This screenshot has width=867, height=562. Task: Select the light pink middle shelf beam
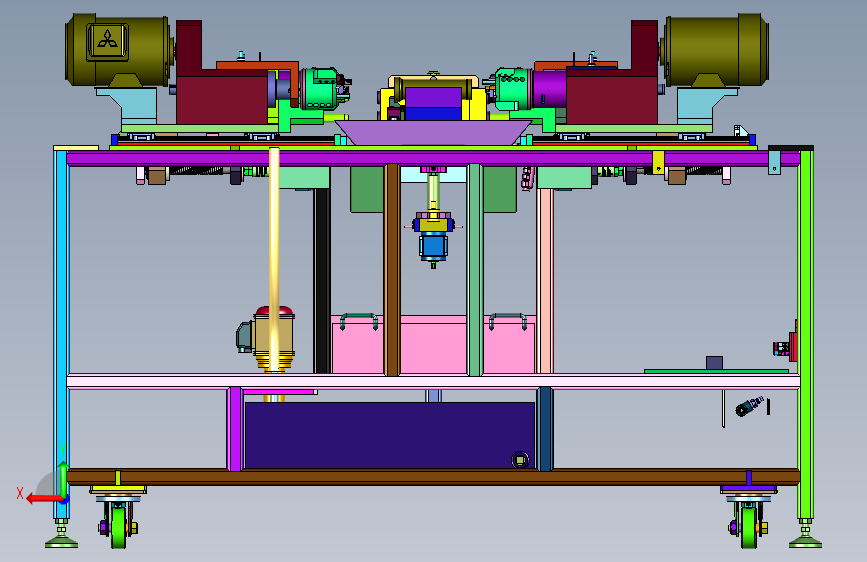433,382
